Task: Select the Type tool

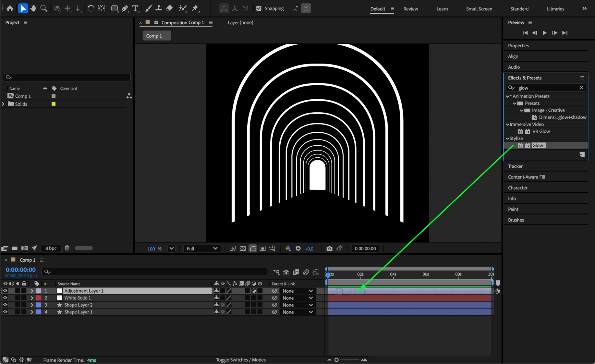Action: point(135,8)
